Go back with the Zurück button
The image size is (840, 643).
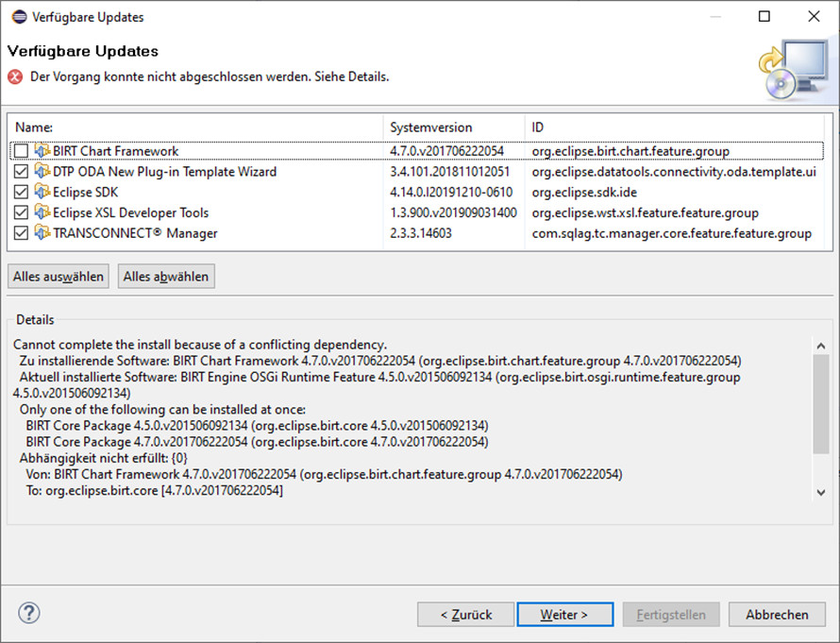(465, 615)
